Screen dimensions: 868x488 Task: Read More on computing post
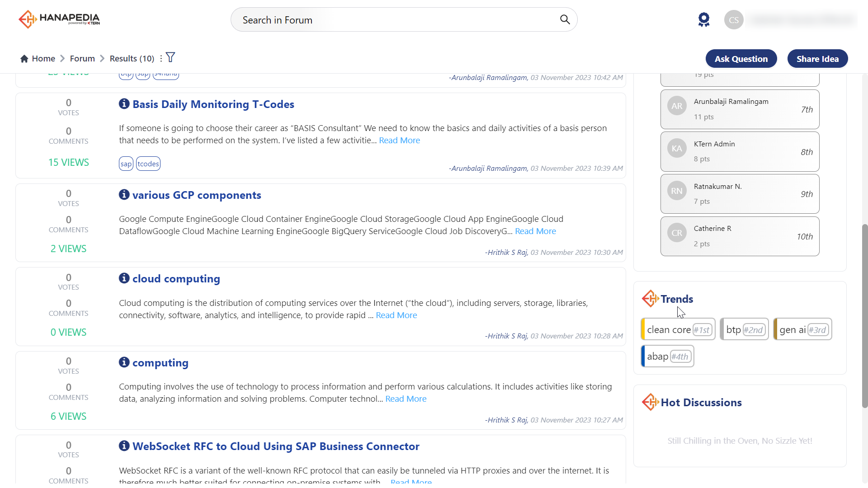tap(406, 399)
